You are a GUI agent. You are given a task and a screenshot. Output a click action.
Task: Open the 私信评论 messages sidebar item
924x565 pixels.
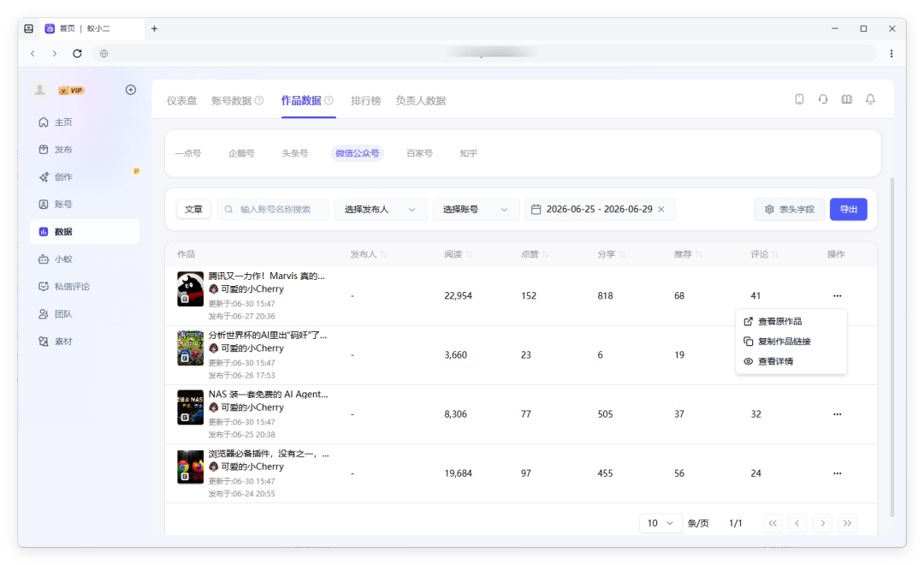[x=84, y=287]
